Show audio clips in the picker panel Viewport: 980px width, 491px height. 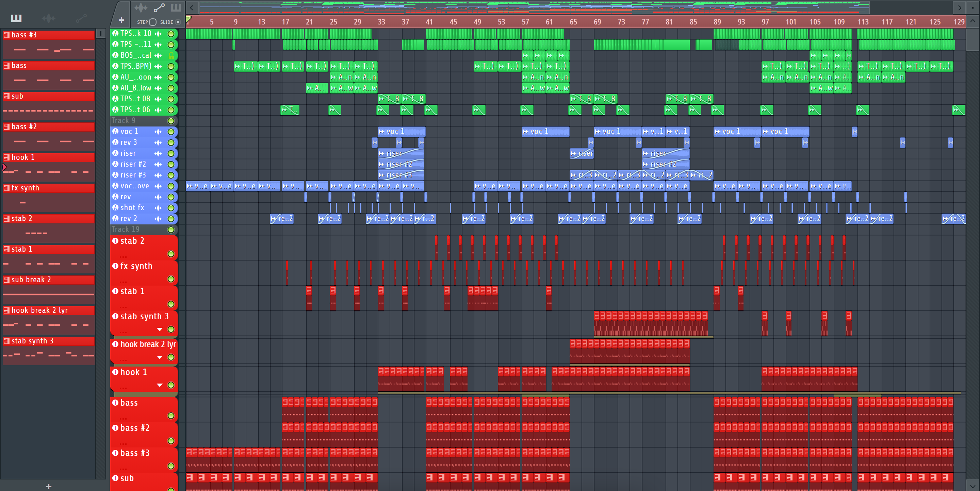pyautogui.click(x=48, y=18)
